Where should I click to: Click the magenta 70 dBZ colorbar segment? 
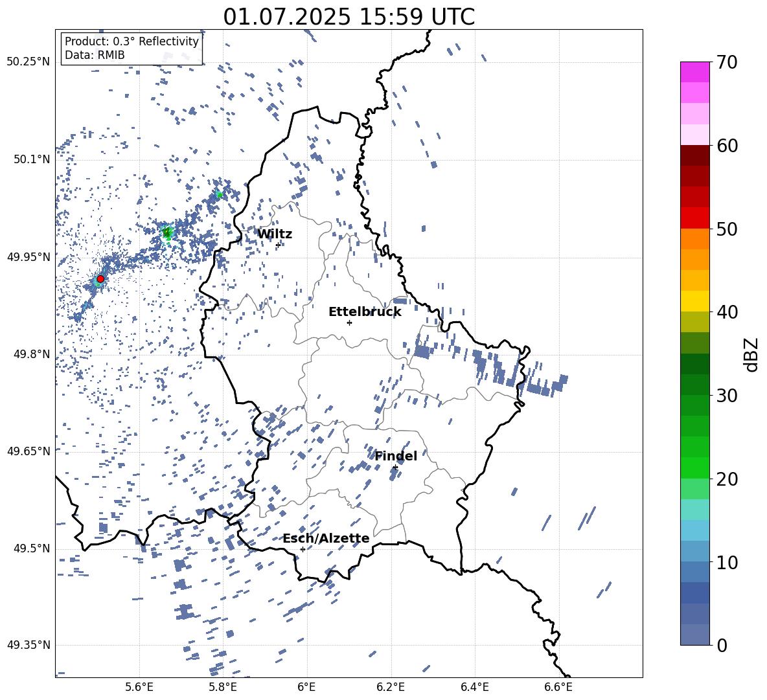pos(694,72)
